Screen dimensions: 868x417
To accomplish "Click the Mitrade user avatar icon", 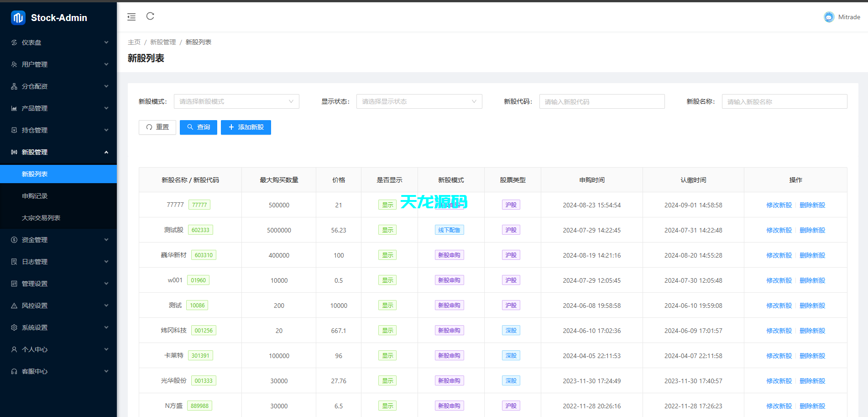I will 829,17.
